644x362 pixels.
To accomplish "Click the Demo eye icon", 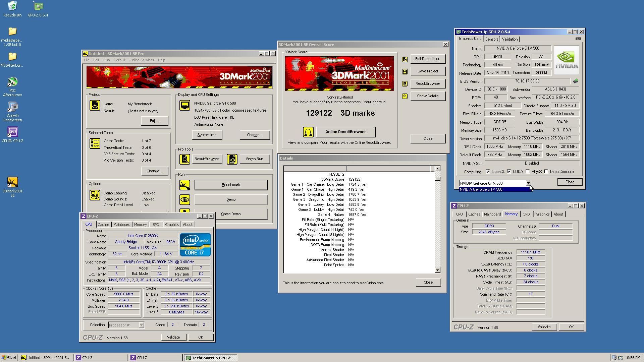I will click(184, 200).
